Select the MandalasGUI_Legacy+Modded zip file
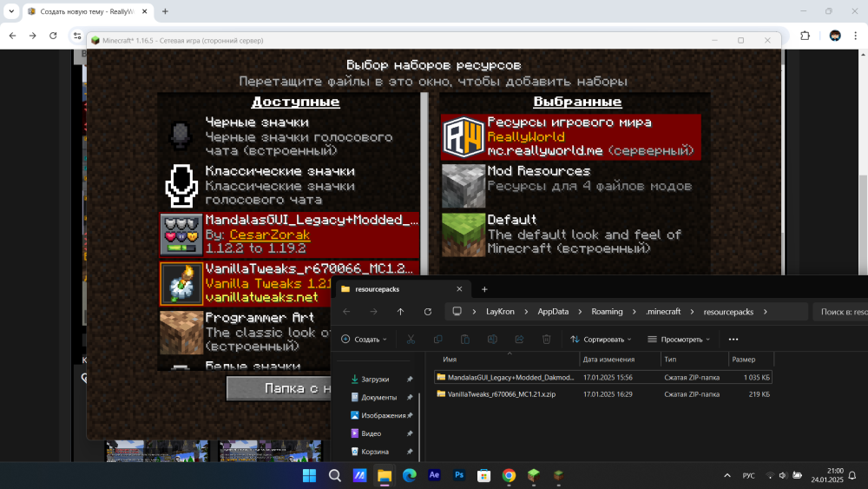868x489 pixels. (x=603, y=377)
